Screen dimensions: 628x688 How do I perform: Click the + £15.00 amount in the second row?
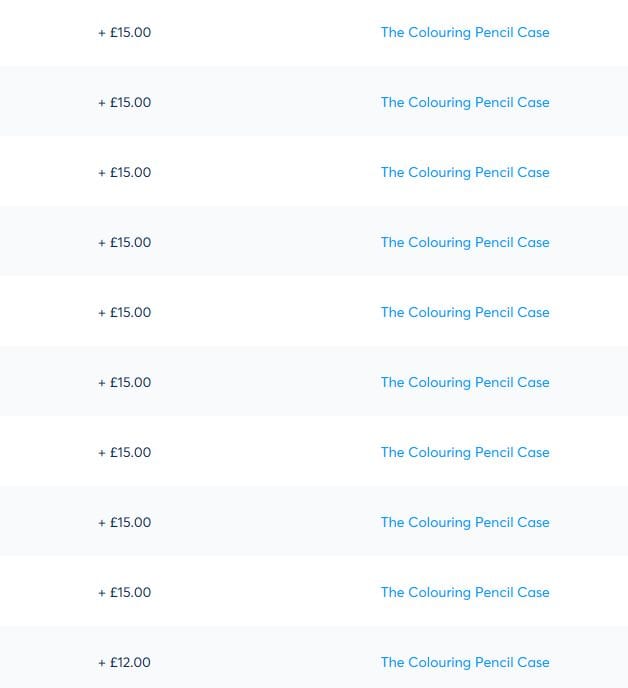point(125,102)
